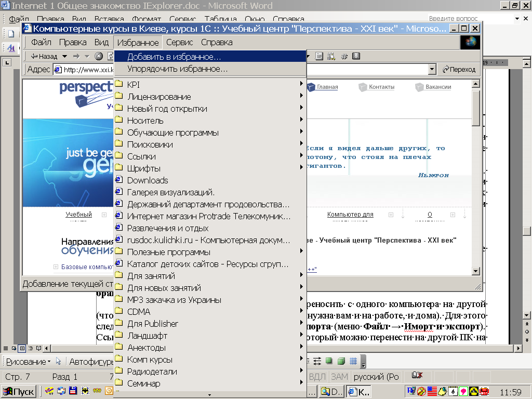
Task: Click the spelling check status icon
Action: [417, 375]
